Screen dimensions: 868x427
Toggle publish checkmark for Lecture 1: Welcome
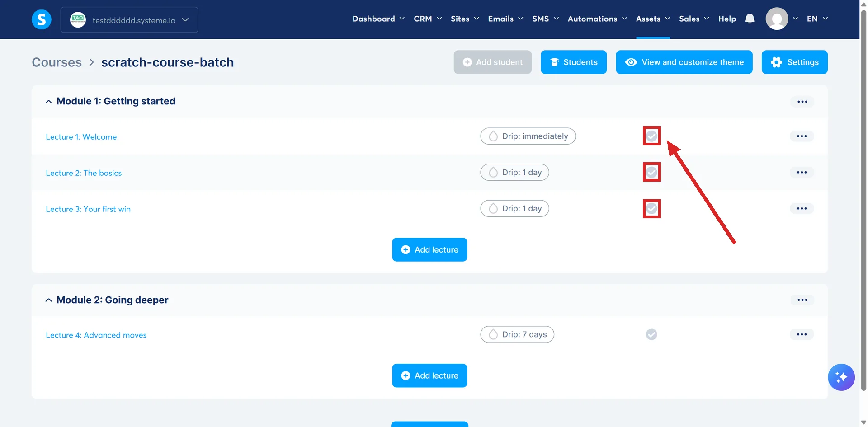coord(651,136)
